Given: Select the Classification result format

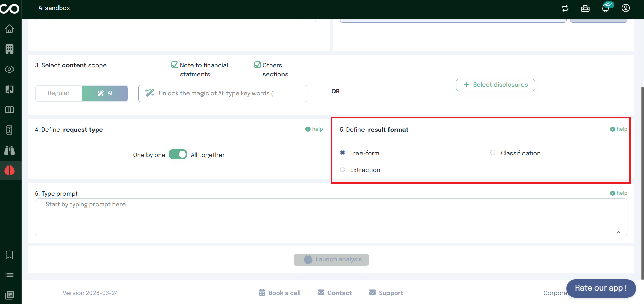Looking at the screenshot, I should (x=492, y=153).
